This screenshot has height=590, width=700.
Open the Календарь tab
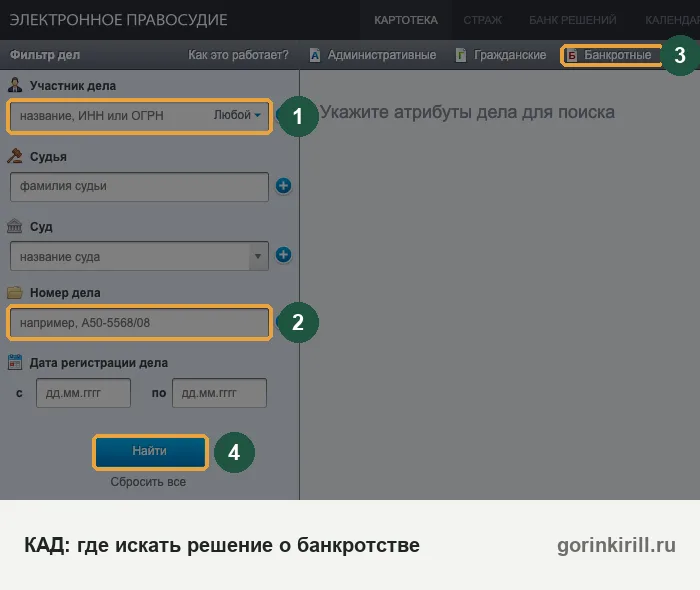click(671, 20)
